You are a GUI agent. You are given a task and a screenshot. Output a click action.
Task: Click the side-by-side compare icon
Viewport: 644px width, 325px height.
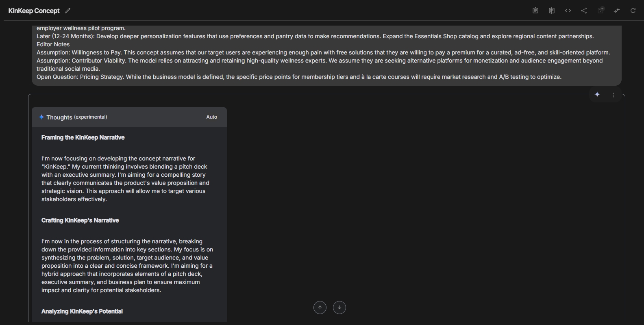point(552,11)
